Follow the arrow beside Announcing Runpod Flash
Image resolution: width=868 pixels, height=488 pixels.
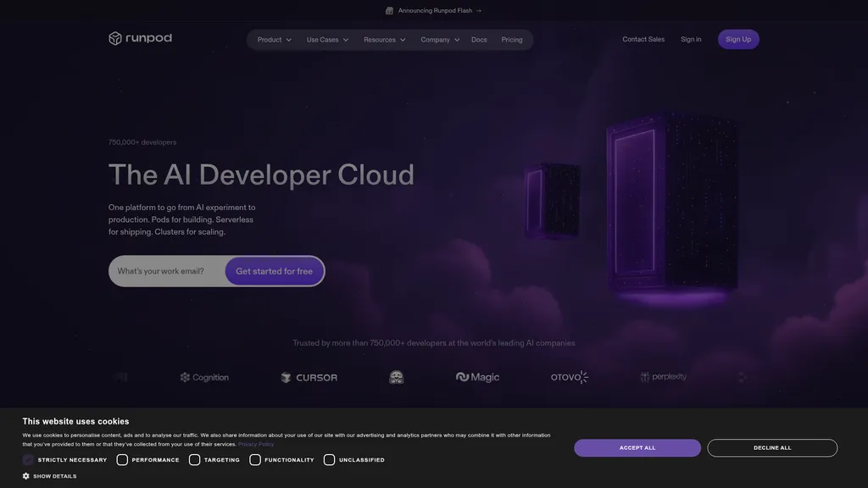point(479,10)
